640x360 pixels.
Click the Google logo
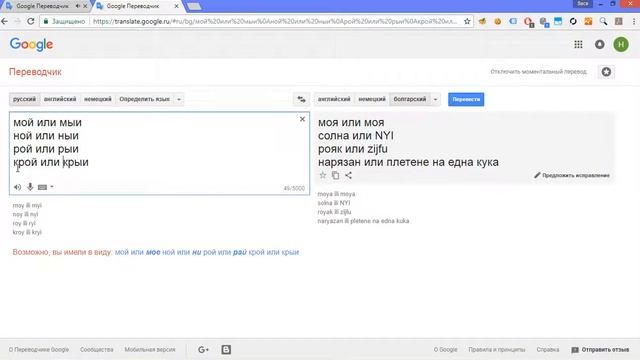tap(31, 44)
